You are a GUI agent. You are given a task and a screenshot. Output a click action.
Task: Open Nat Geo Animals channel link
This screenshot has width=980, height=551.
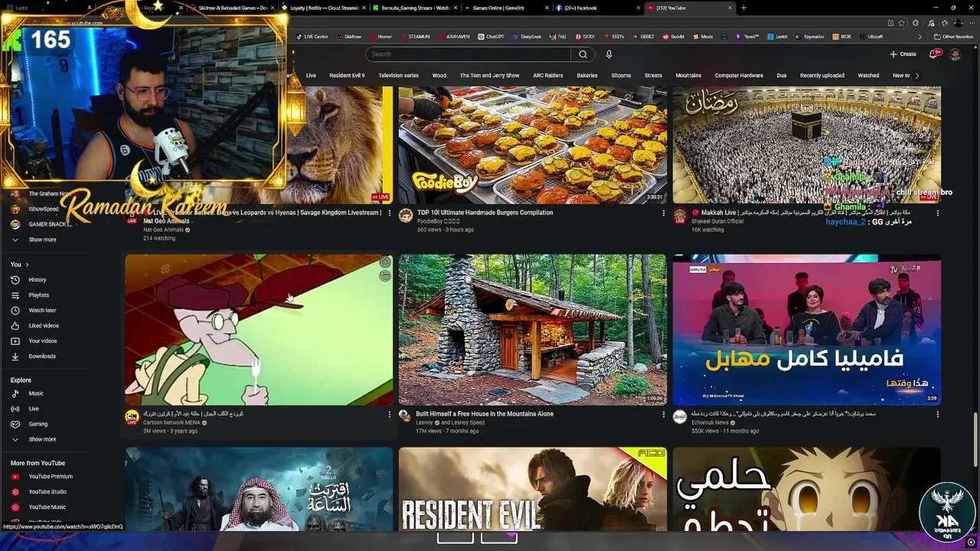[163, 230]
